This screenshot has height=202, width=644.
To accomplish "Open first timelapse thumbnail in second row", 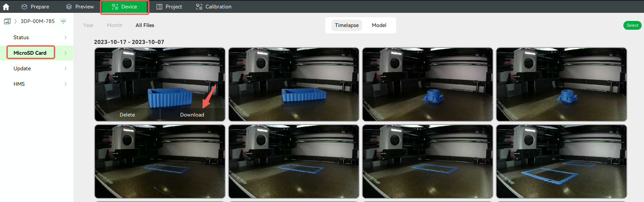I will tap(160, 161).
